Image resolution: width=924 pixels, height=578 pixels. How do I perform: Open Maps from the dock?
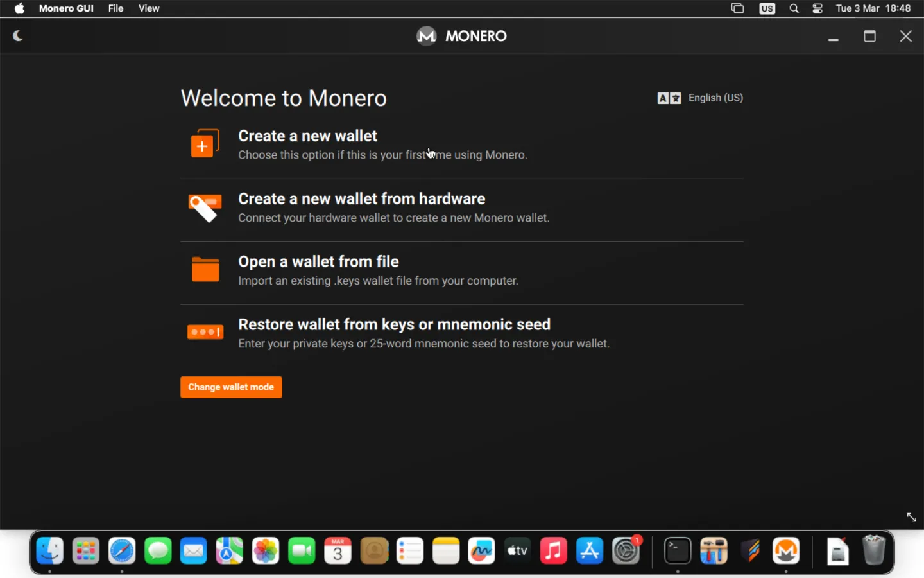pyautogui.click(x=230, y=551)
